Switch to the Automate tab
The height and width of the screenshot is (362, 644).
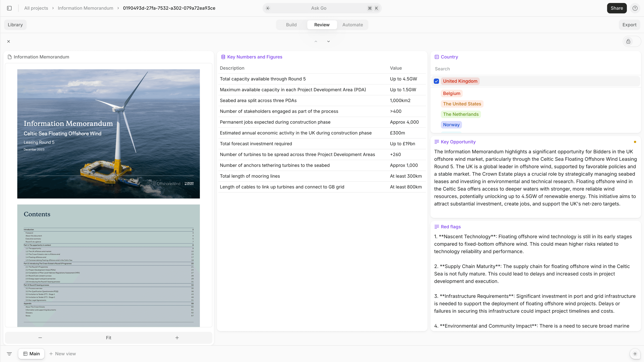[x=353, y=25]
